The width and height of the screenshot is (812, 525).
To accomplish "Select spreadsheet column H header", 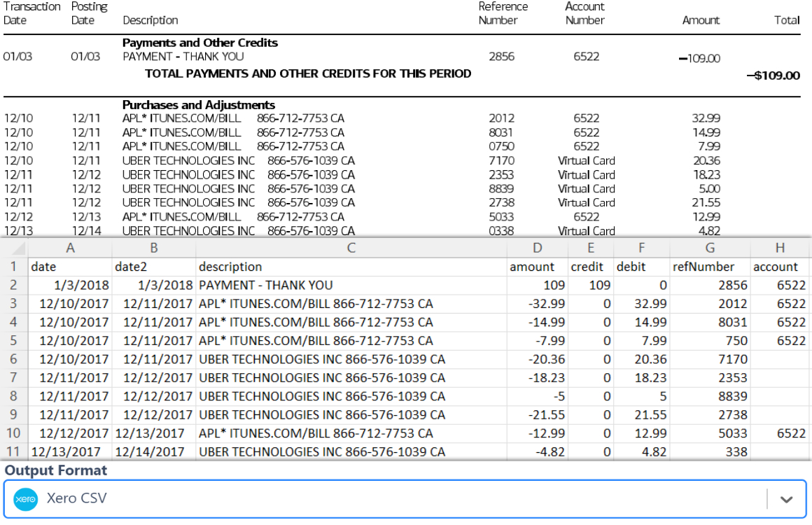I will click(x=780, y=248).
